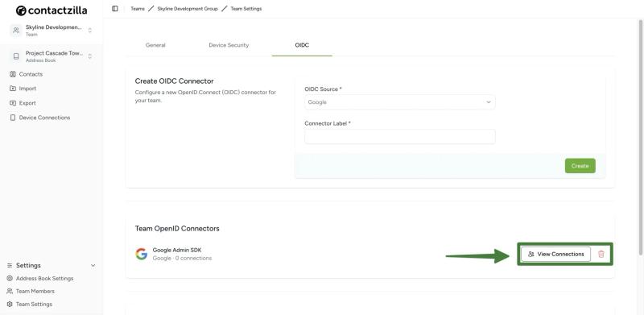Go to Team Settings page
The image size is (644, 315).
pos(34,305)
